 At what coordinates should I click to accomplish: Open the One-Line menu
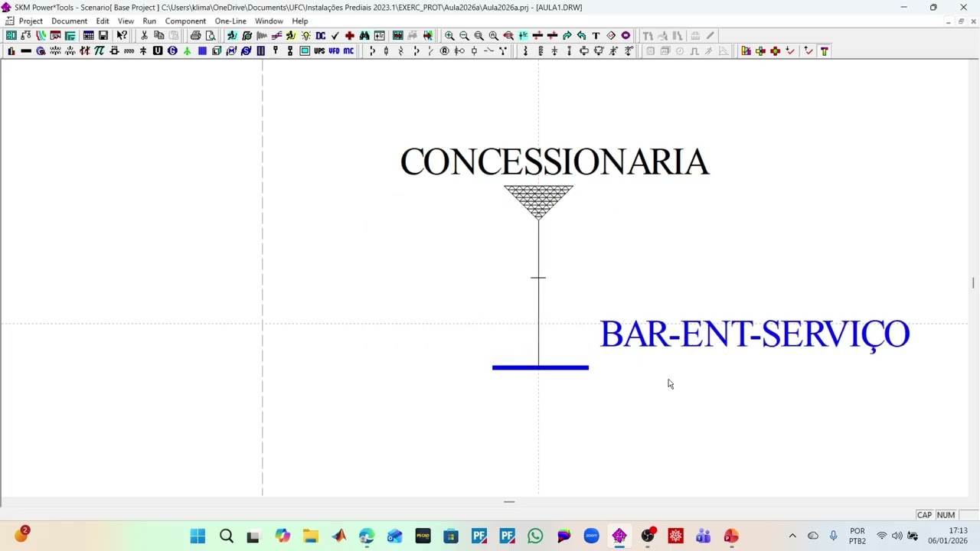point(230,21)
